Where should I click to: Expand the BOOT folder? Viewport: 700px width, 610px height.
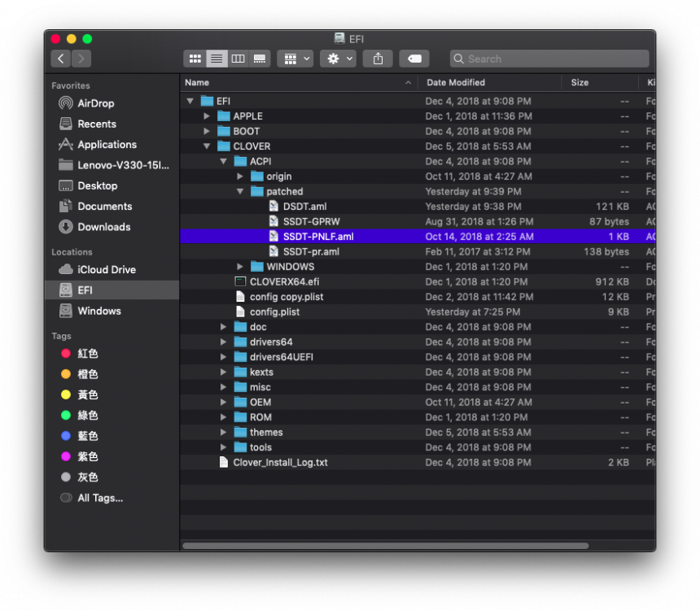[x=207, y=131]
